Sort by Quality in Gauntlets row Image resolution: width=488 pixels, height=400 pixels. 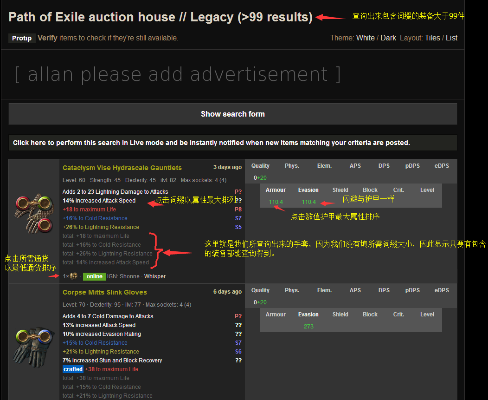[x=260, y=166]
